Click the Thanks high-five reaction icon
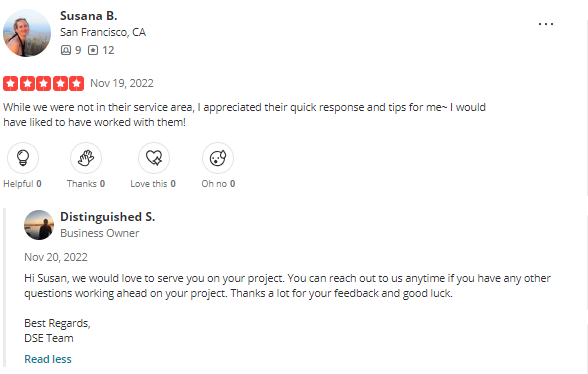 coord(86,158)
